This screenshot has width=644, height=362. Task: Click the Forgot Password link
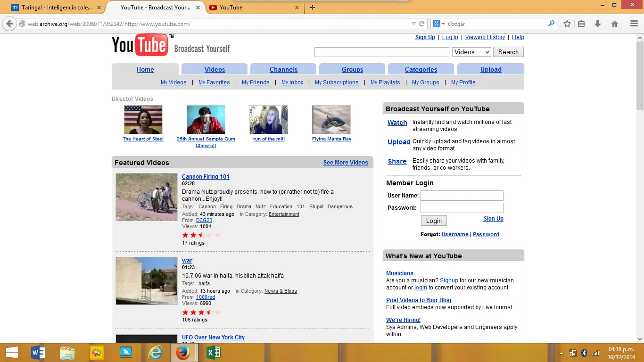click(x=486, y=234)
